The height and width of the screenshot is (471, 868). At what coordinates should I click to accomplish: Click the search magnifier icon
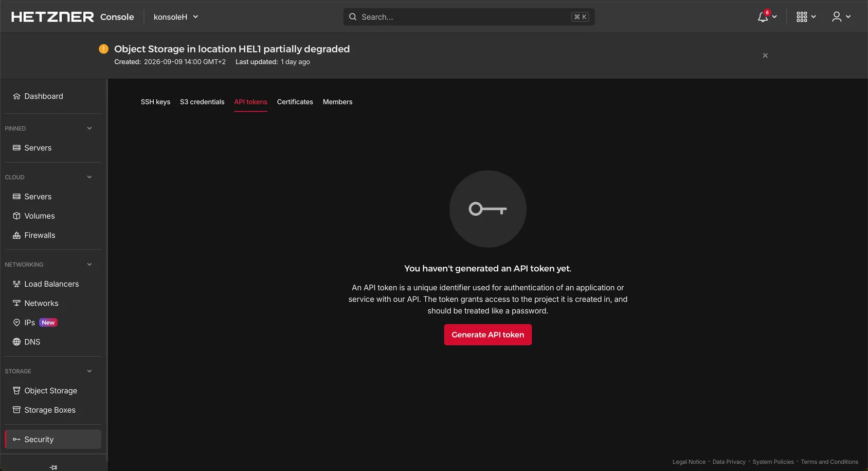(x=353, y=17)
